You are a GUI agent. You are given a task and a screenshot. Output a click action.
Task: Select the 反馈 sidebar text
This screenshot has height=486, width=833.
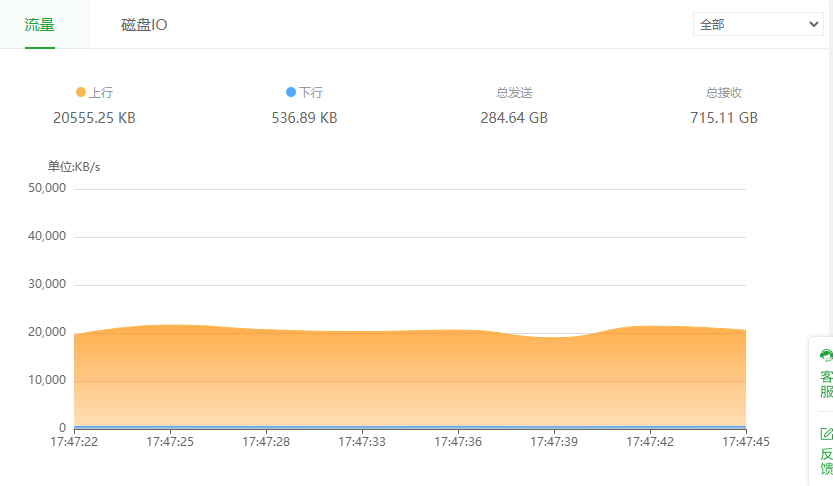[827, 462]
